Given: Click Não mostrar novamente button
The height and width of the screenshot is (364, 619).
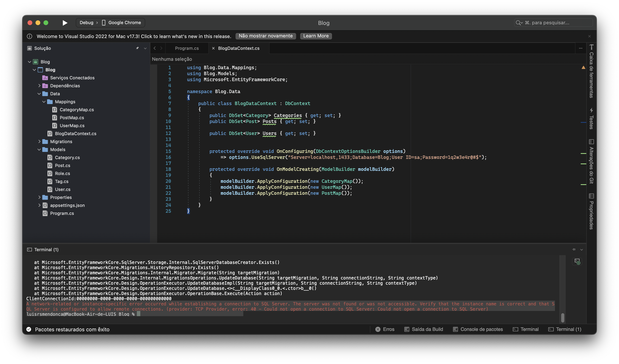Looking at the screenshot, I should 266,36.
